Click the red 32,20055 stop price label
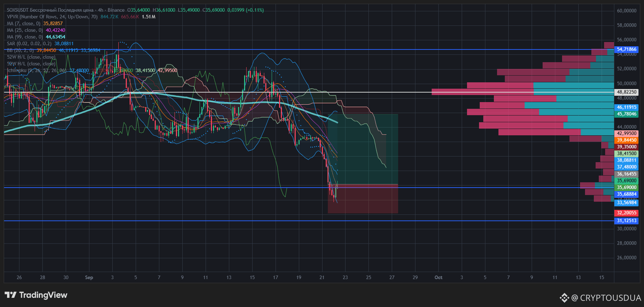Image resolution: width=644 pixels, height=307 pixels. (x=626, y=213)
